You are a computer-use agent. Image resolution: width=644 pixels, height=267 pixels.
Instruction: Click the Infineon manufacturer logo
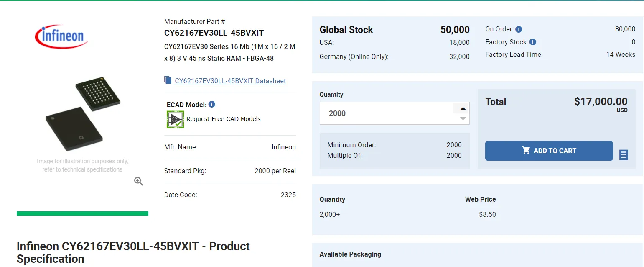point(62,36)
